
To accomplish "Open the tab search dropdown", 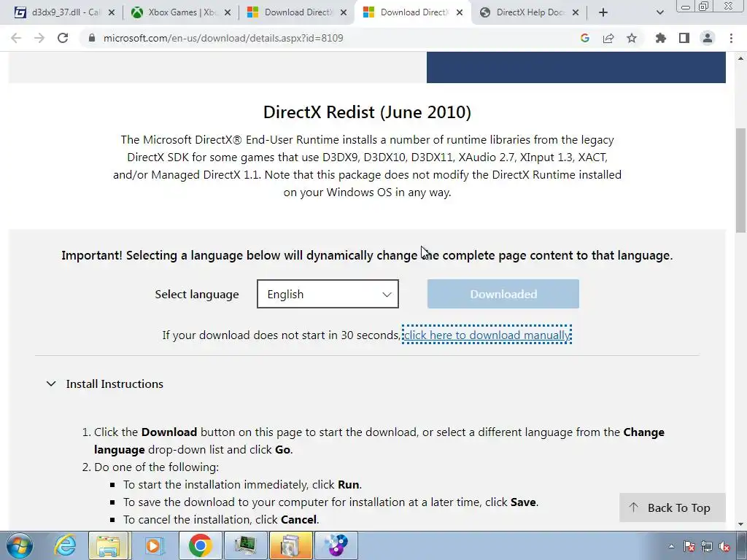I will click(659, 12).
